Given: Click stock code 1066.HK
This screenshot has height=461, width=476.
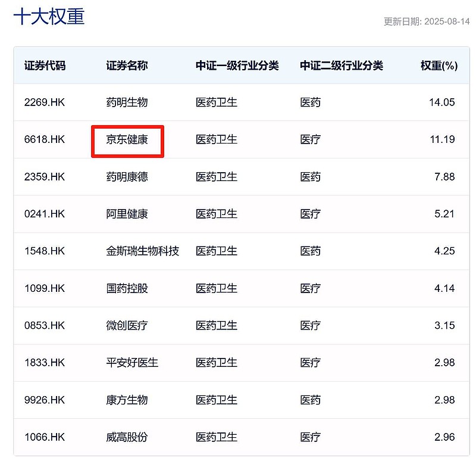Looking at the screenshot, I should pyautogui.click(x=45, y=437).
